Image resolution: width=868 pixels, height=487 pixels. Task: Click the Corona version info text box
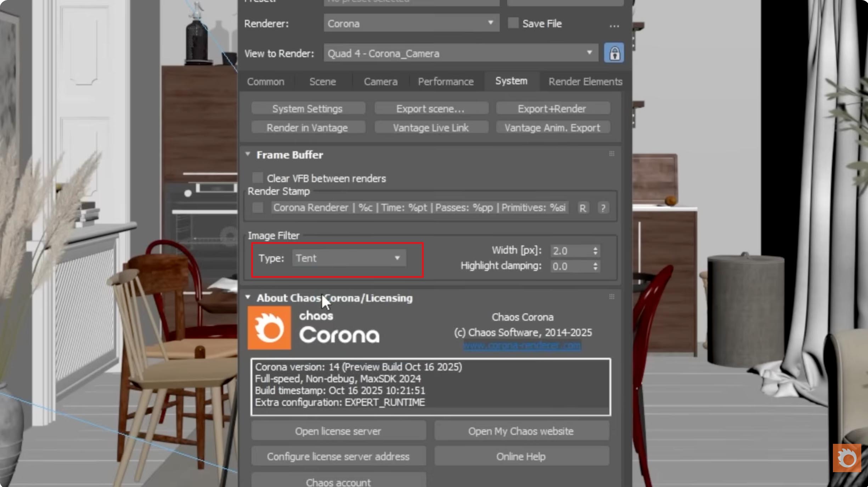430,387
